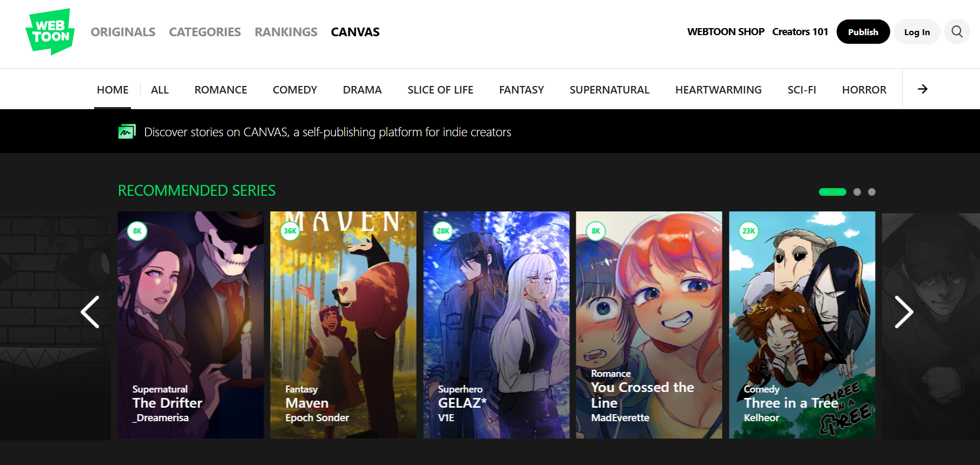Screen dimensions: 980x465
Task: Open the CATEGORIES section
Action: click(205, 32)
